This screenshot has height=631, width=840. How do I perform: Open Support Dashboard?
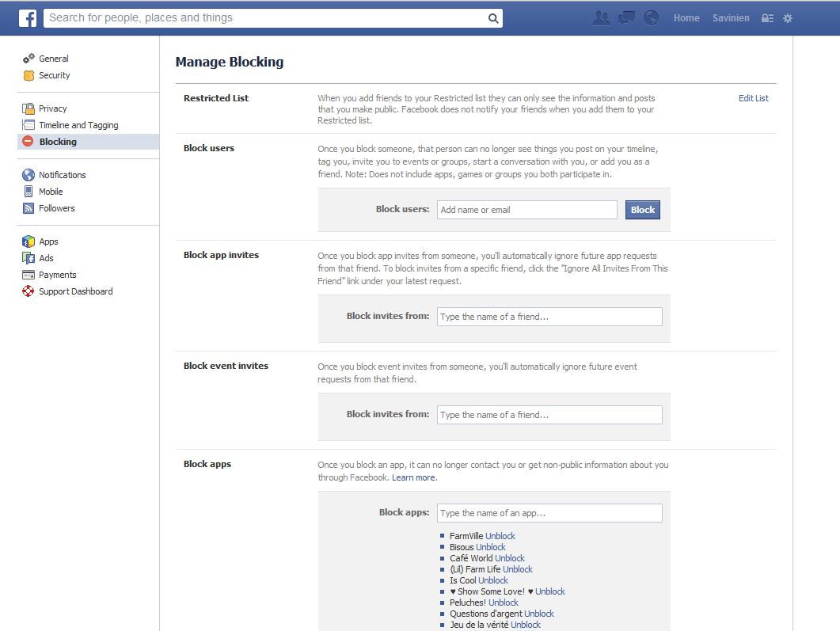point(75,291)
